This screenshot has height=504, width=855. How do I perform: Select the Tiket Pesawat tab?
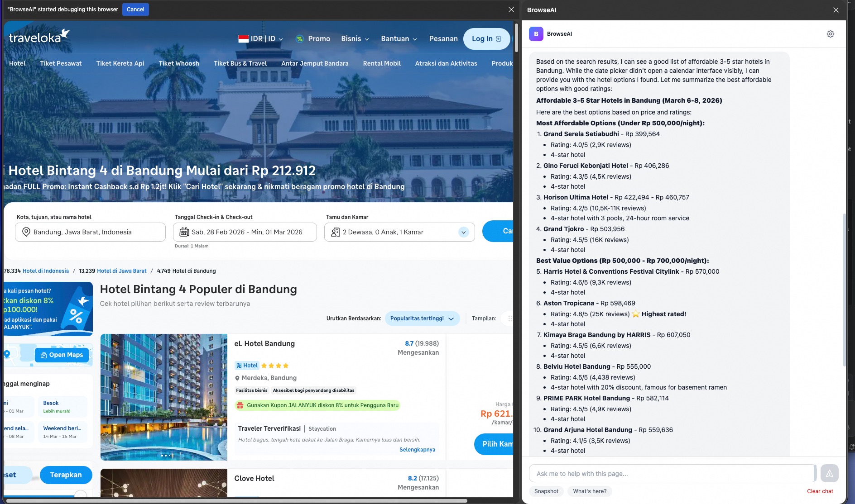pyautogui.click(x=61, y=63)
